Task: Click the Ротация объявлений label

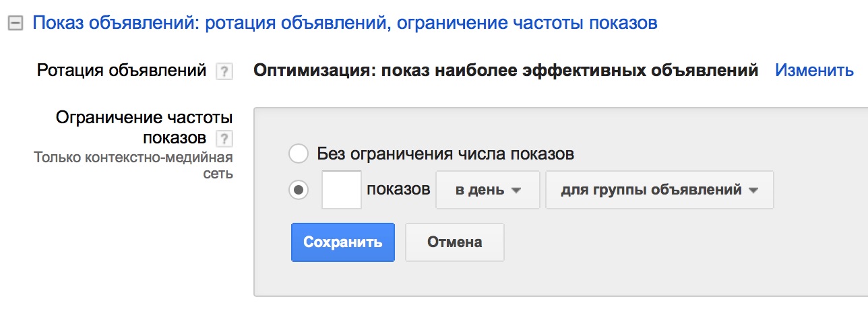Action: (x=122, y=70)
